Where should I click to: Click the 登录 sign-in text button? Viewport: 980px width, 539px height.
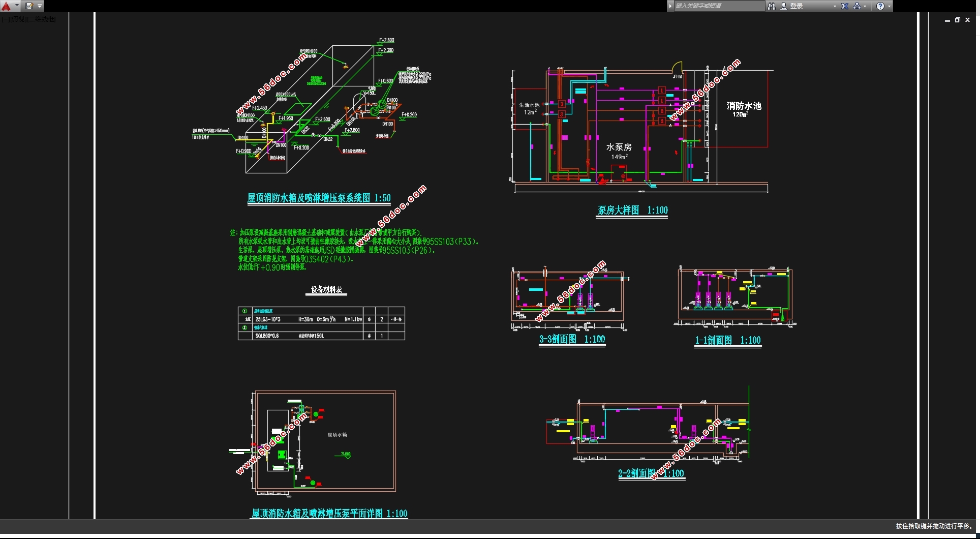click(797, 6)
